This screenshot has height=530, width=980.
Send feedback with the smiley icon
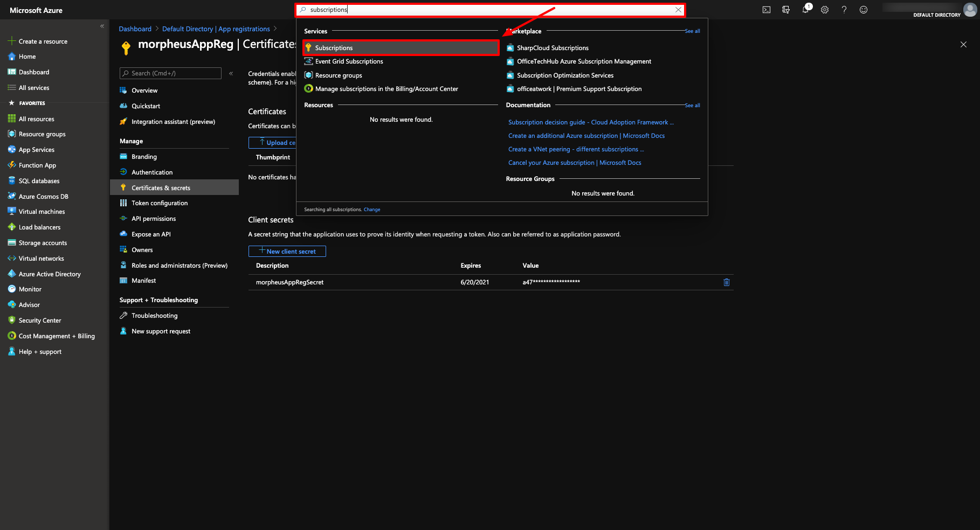click(864, 9)
